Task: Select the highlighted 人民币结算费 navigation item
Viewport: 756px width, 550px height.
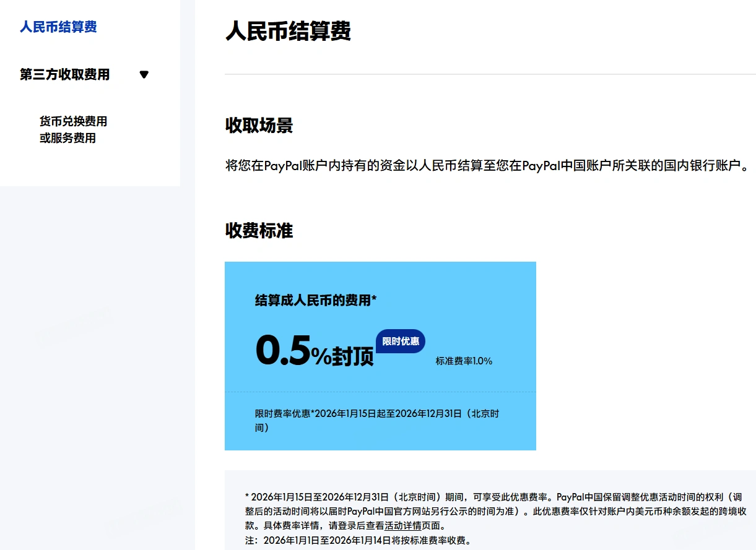Action: (x=58, y=27)
